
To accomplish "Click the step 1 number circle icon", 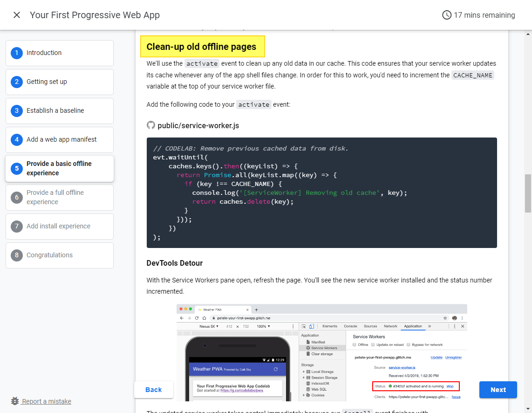I will [x=17, y=53].
